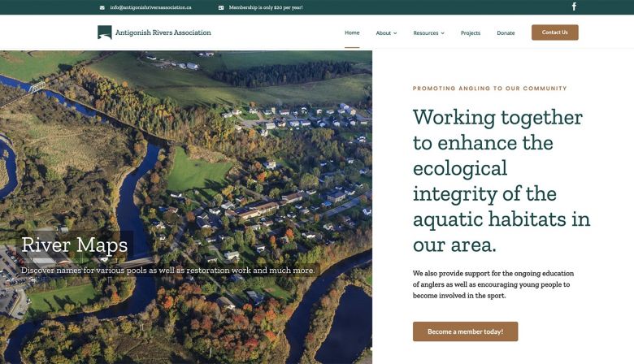Open the River Maps heading
Image resolution: width=634 pixels, height=364 pixels.
coord(75,245)
